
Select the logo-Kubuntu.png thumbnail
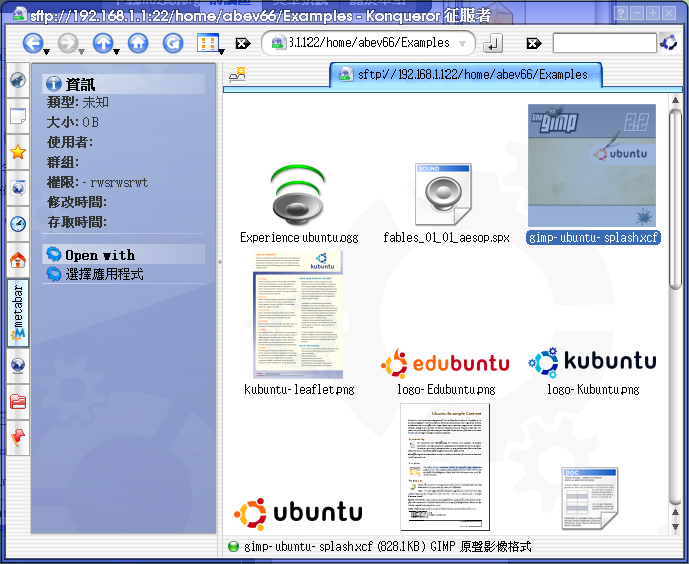pyautogui.click(x=592, y=362)
